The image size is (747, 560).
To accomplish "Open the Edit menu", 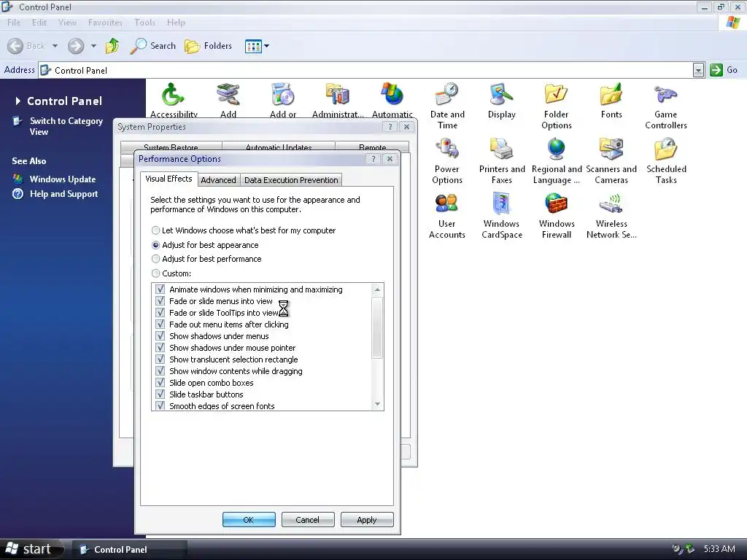I will point(39,23).
